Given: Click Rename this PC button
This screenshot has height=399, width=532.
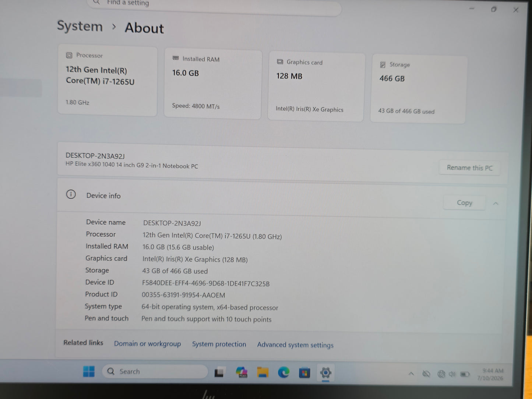Looking at the screenshot, I should point(469,168).
